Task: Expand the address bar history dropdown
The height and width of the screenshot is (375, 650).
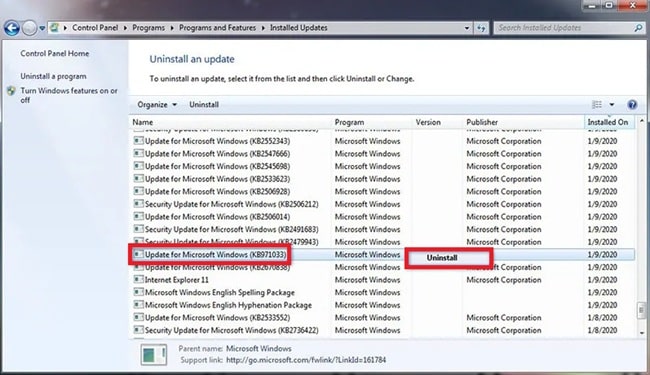Action: pyautogui.click(x=467, y=28)
